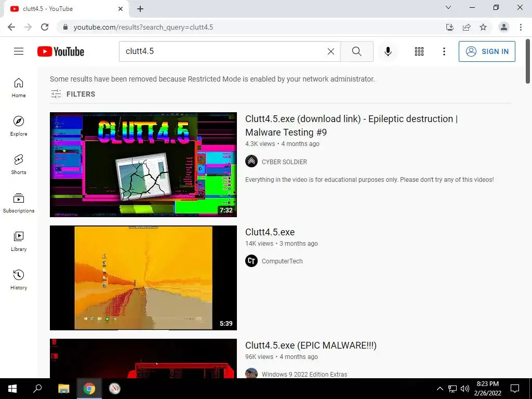Image resolution: width=532 pixels, height=399 pixels.
Task: Open CYBER SOLDIER channel name
Action: 284,162
